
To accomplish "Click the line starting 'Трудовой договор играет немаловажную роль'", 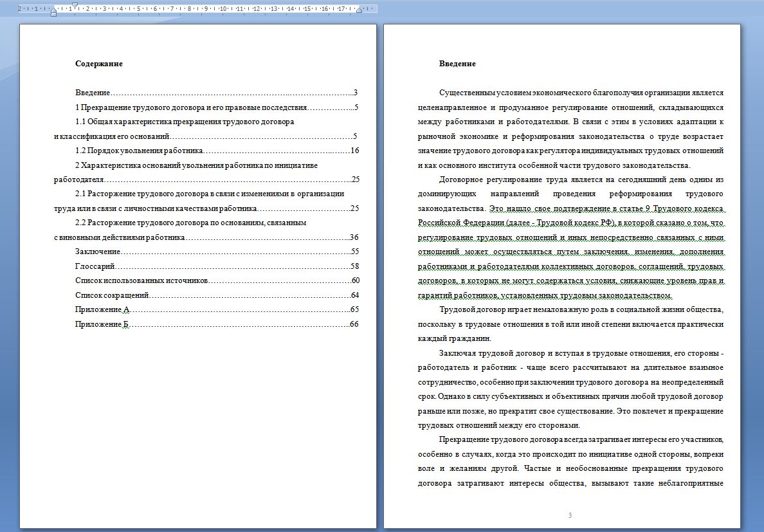I will tap(581, 309).
